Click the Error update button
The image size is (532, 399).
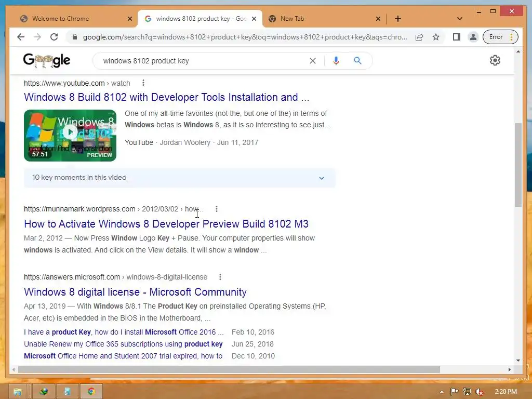(500, 37)
